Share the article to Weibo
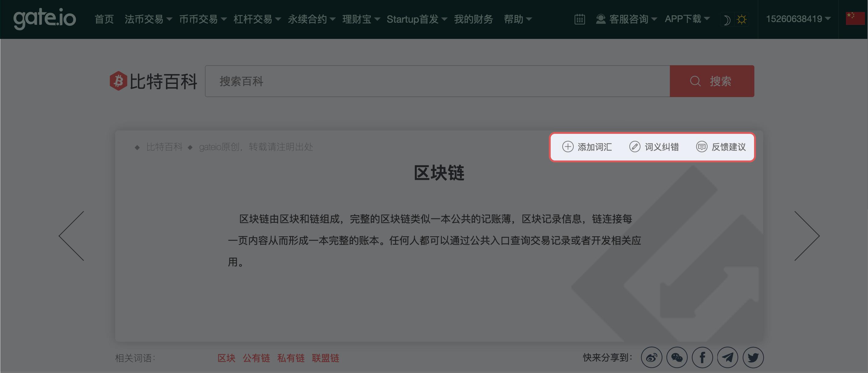Image resolution: width=868 pixels, height=373 pixels. [x=651, y=357]
